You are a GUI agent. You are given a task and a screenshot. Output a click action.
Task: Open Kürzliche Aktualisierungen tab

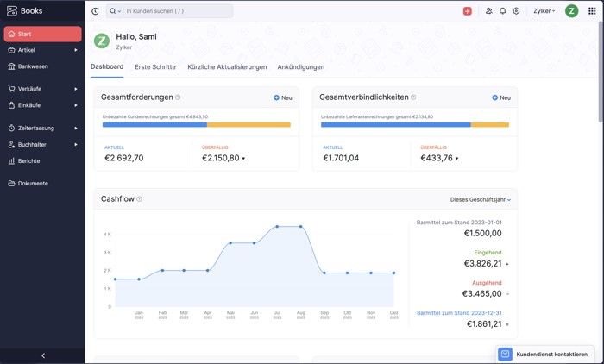227,67
